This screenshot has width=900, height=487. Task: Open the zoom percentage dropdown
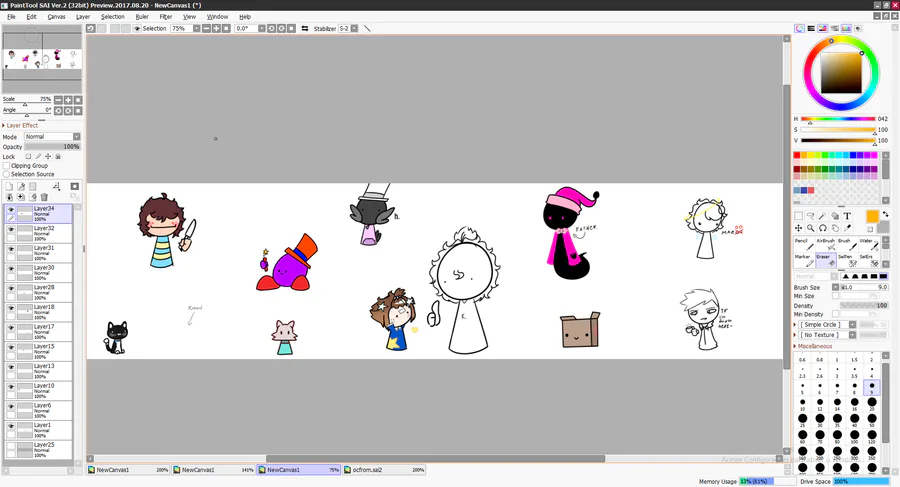pos(196,28)
